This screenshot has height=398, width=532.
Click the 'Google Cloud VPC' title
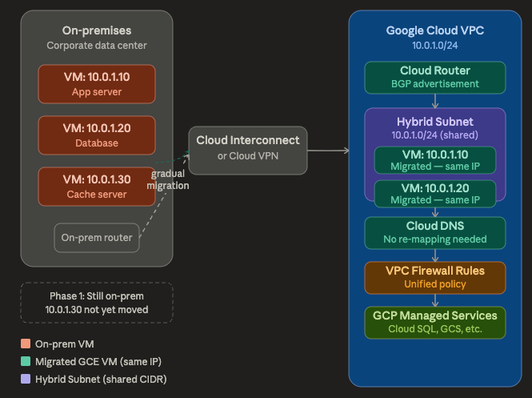pos(435,30)
